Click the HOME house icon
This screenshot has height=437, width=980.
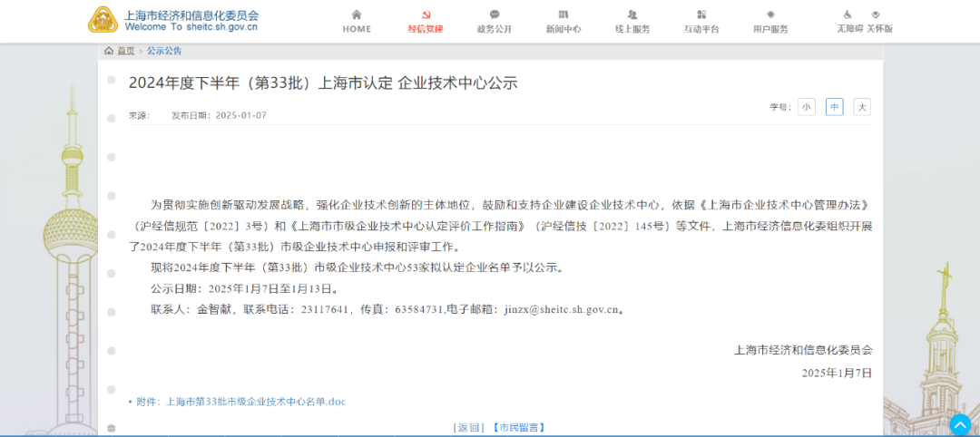[357, 15]
